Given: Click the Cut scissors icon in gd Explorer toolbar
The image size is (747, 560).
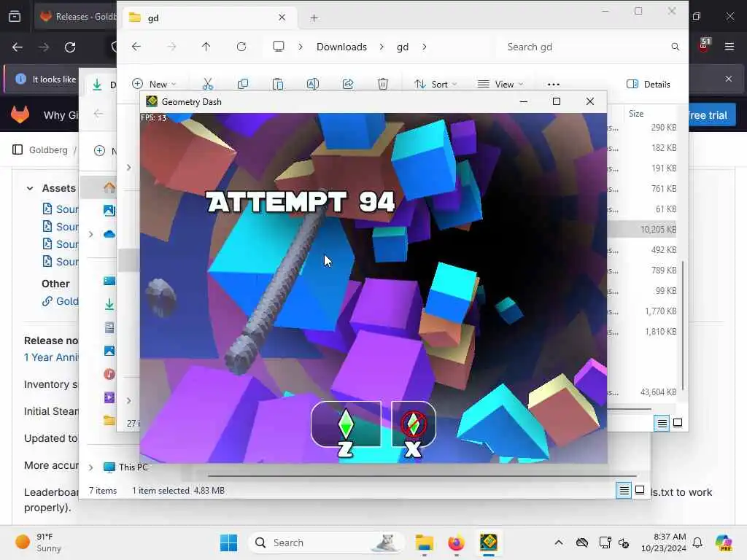Looking at the screenshot, I should click(208, 85).
